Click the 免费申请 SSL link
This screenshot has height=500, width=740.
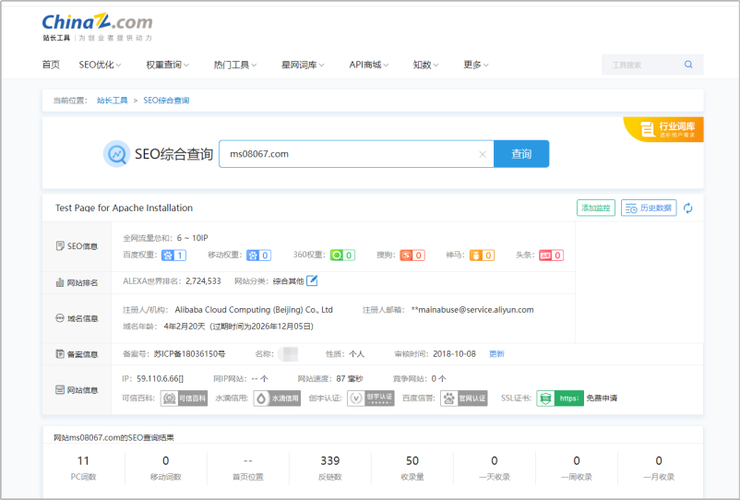(602, 398)
